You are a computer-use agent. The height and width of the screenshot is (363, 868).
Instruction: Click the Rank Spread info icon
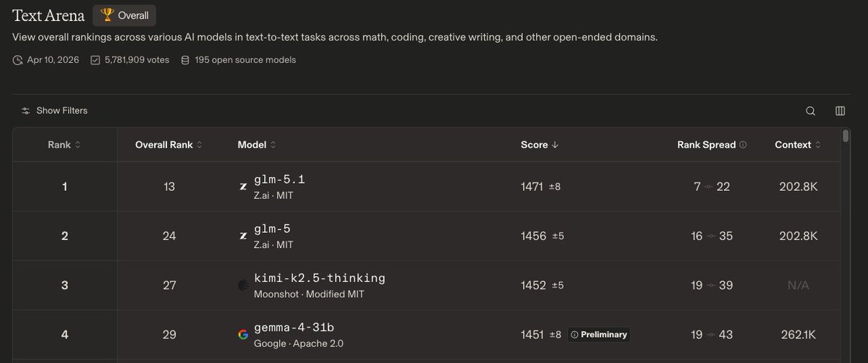pos(743,145)
